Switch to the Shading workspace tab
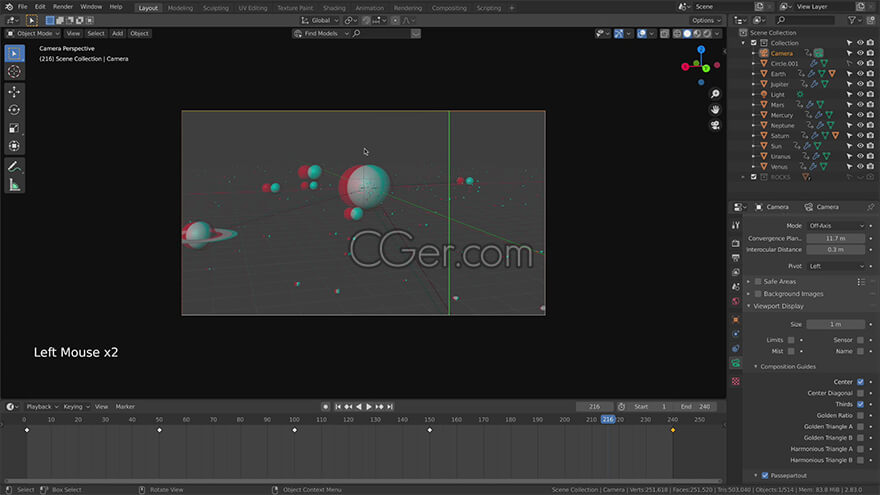The image size is (880, 495). click(334, 8)
